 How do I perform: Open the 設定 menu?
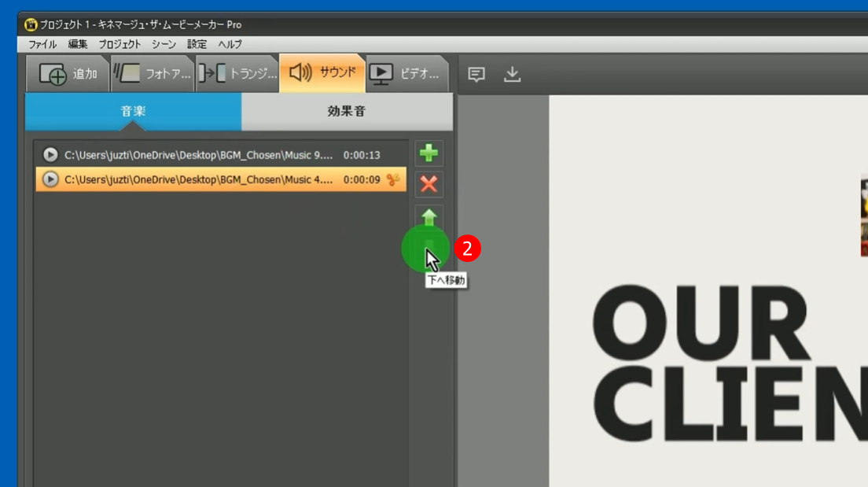[x=197, y=44]
